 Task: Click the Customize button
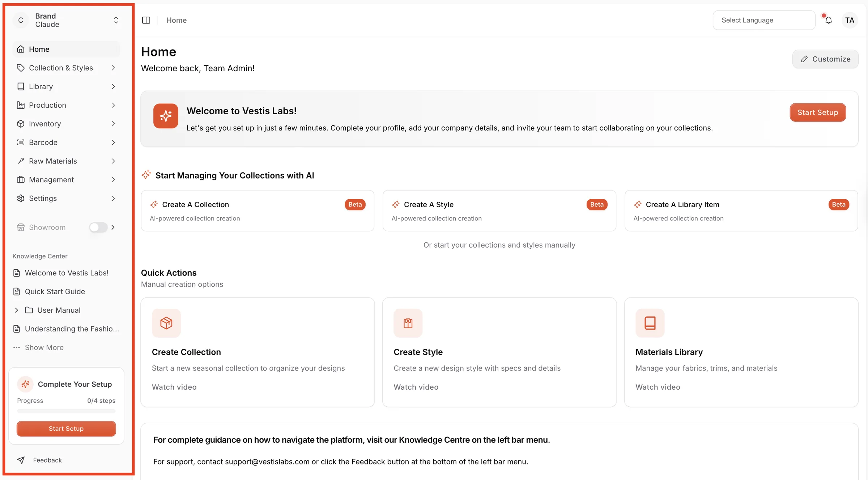(x=825, y=59)
